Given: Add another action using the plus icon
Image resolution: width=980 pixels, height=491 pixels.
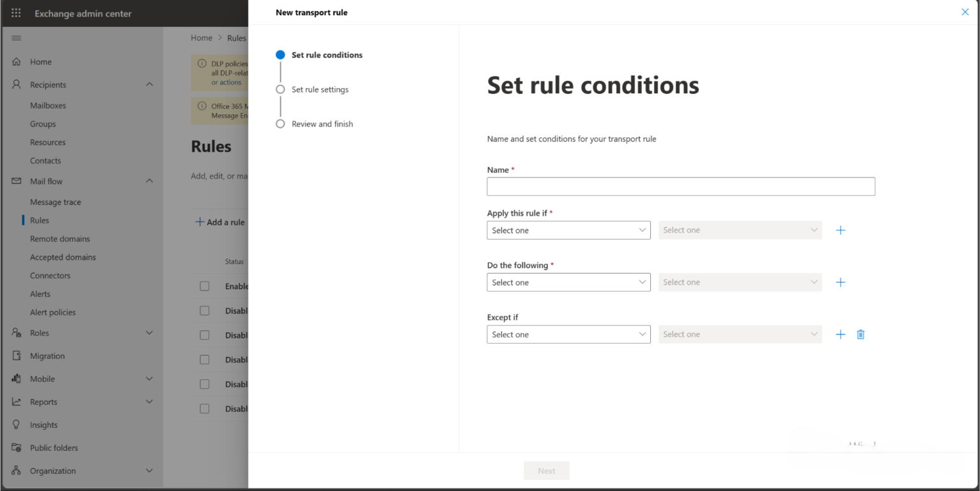Looking at the screenshot, I should 840,282.
